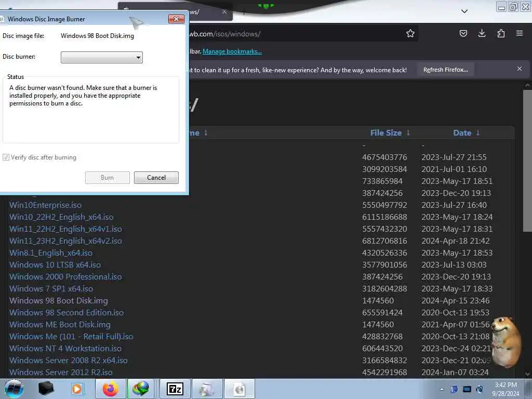Open Windows Server 2008 R2 x64.iso link
Screen dimensions: 532x399
(x=68, y=360)
